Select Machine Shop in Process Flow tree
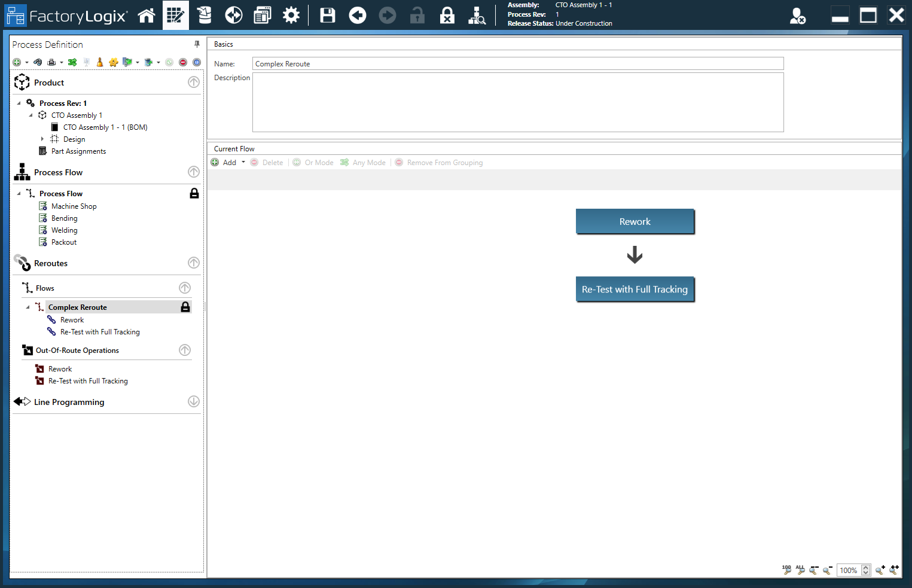912x588 pixels. point(74,206)
